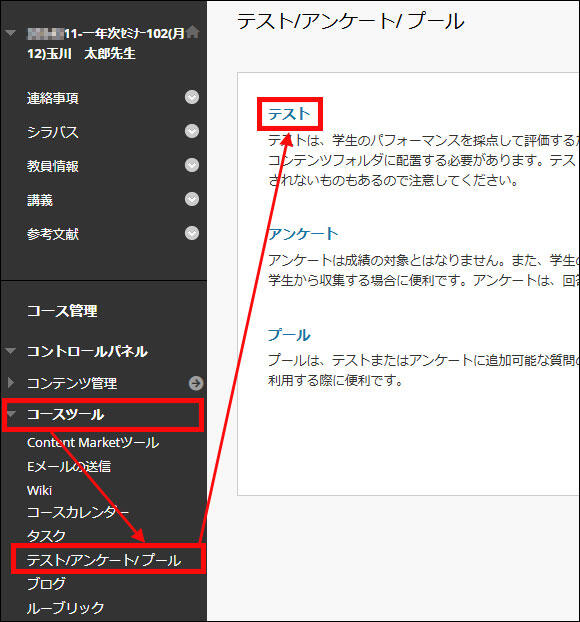This screenshot has width=580, height=622.
Task: Open コースカレンダー in course tools
Action: click(78, 513)
